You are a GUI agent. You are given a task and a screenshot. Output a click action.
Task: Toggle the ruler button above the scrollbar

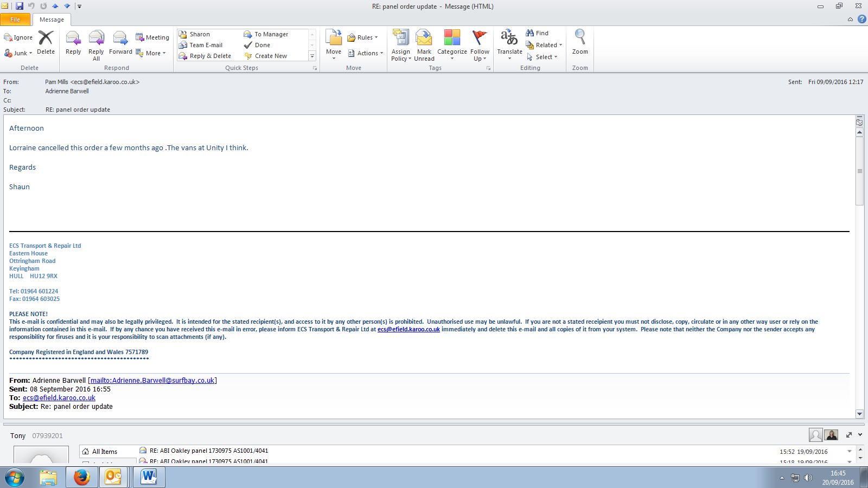[859, 122]
